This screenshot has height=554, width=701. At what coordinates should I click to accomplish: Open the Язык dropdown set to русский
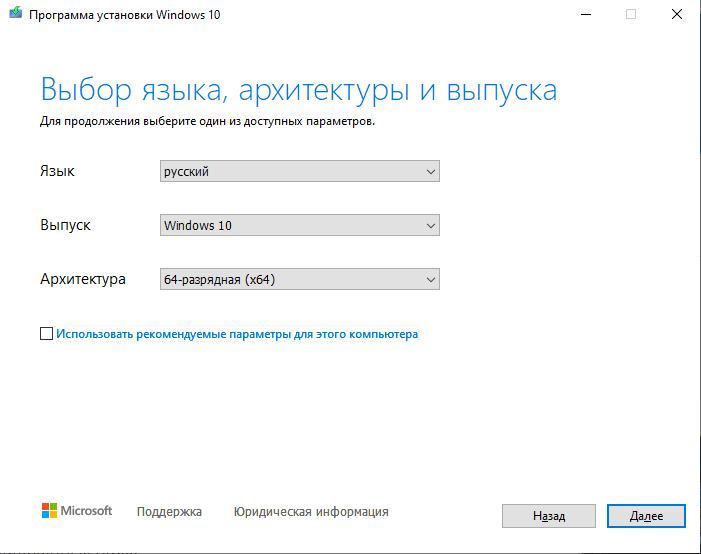[300, 171]
